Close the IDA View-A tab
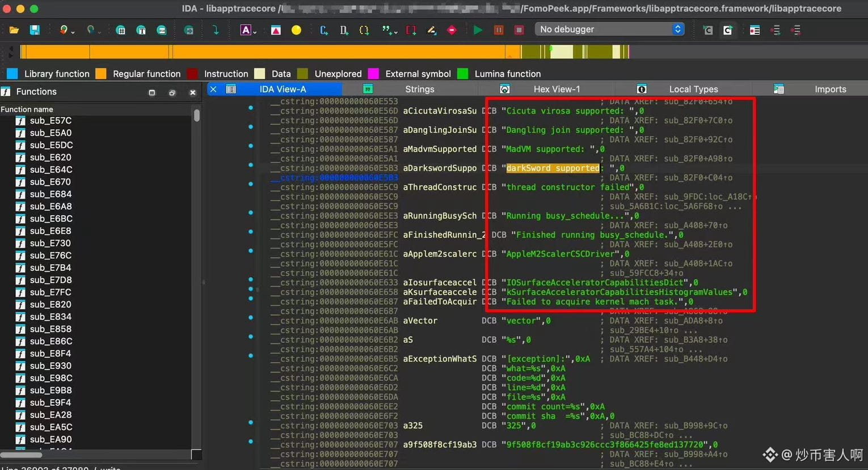This screenshot has width=868, height=470. click(x=213, y=89)
